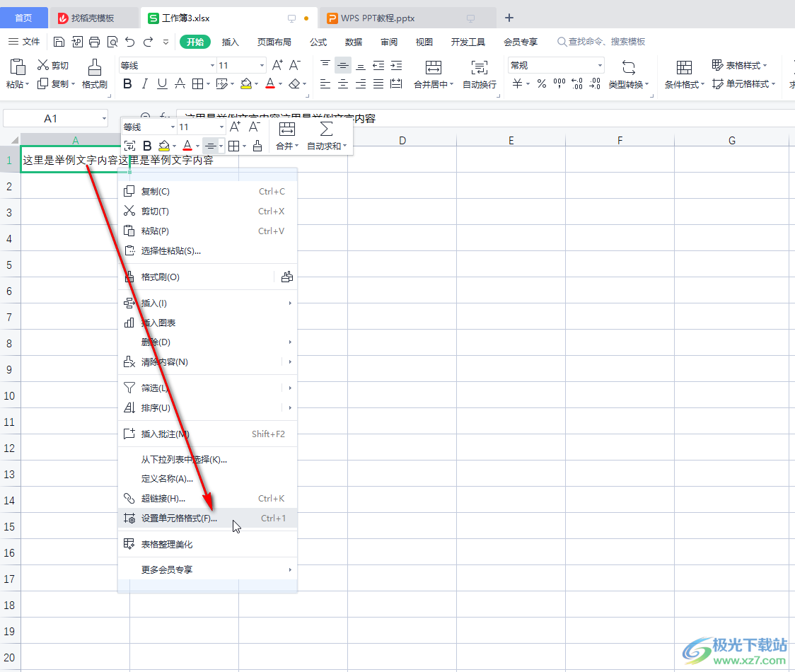Go to the Home (首页) tab

[x=24, y=18]
